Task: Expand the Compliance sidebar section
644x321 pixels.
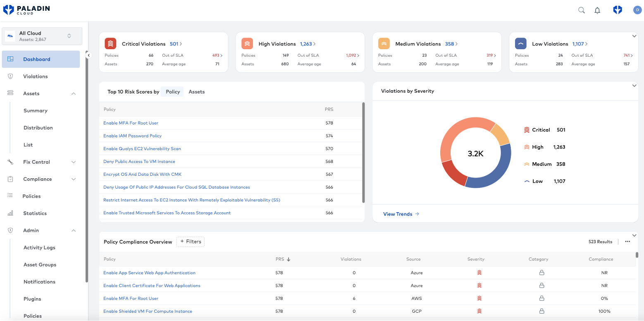Action: click(x=74, y=179)
